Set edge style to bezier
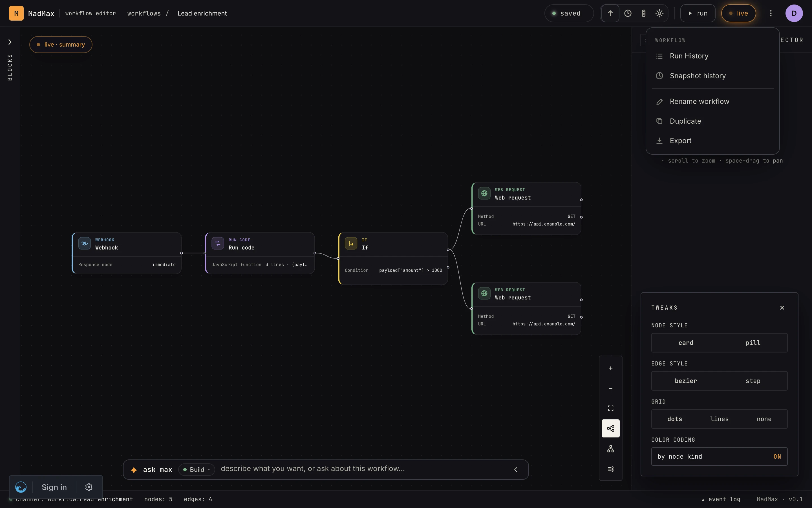Image resolution: width=812 pixels, height=508 pixels. [685, 381]
